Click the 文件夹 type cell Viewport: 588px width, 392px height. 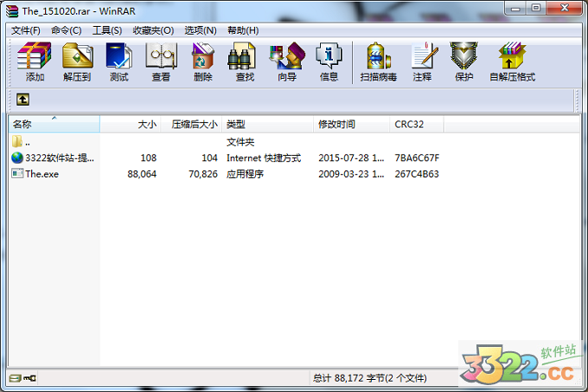pyautogui.click(x=240, y=142)
